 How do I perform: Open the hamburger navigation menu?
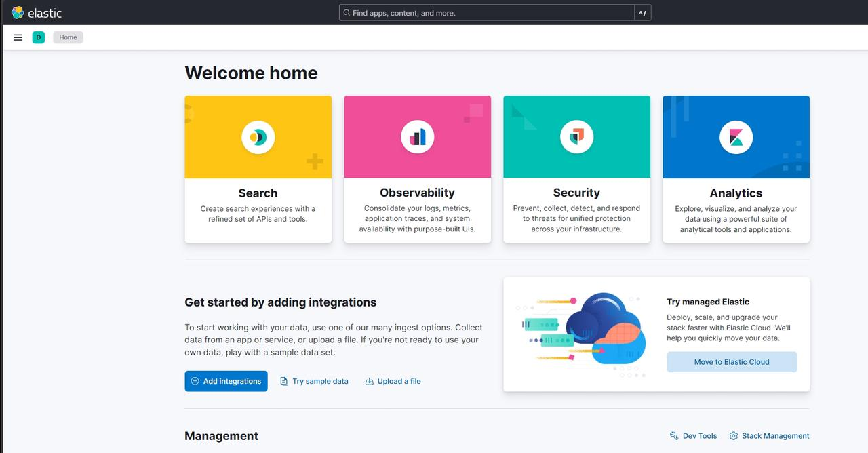pos(18,37)
